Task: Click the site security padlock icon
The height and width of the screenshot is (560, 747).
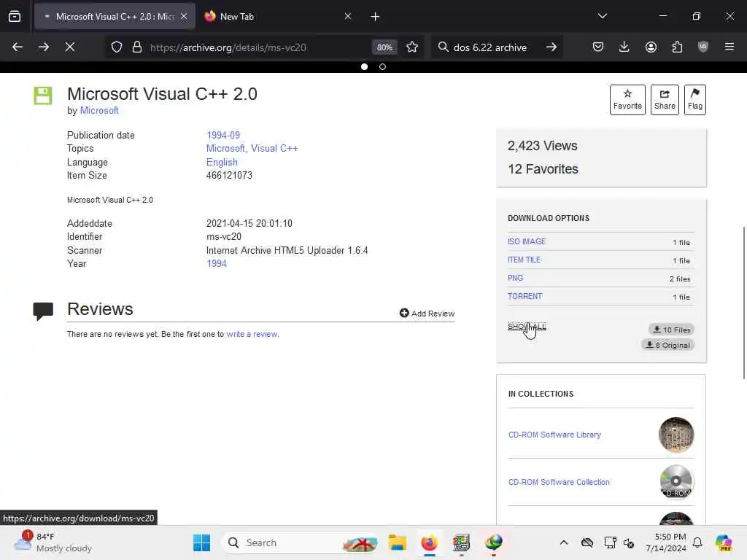Action: [x=137, y=47]
